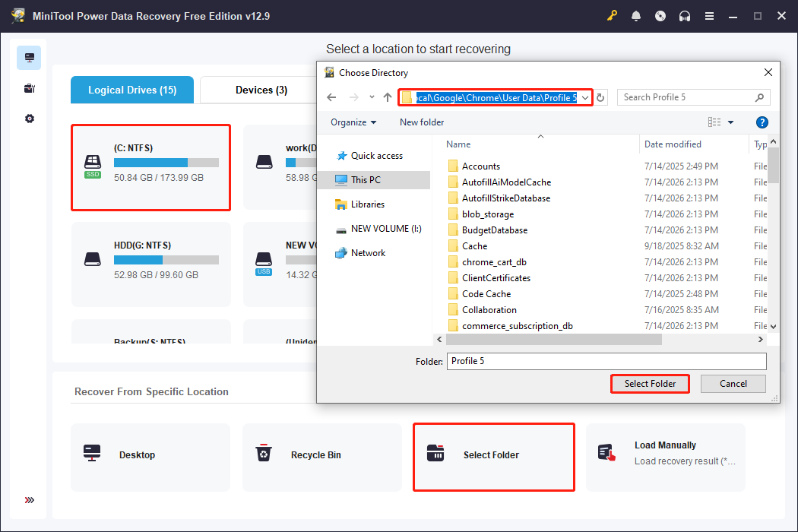Screen dimensions: 798x532
Task: Select Network in navigation pane
Action: point(367,253)
